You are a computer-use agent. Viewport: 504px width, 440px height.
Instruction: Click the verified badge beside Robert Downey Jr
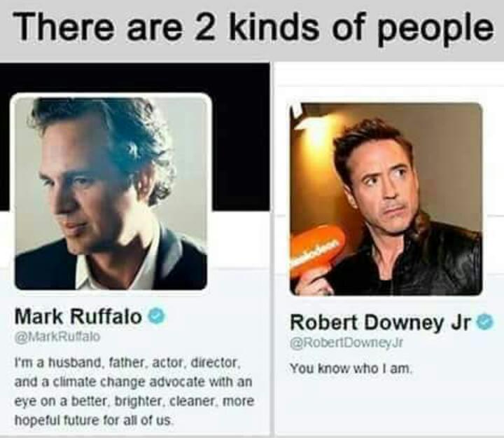point(485,322)
